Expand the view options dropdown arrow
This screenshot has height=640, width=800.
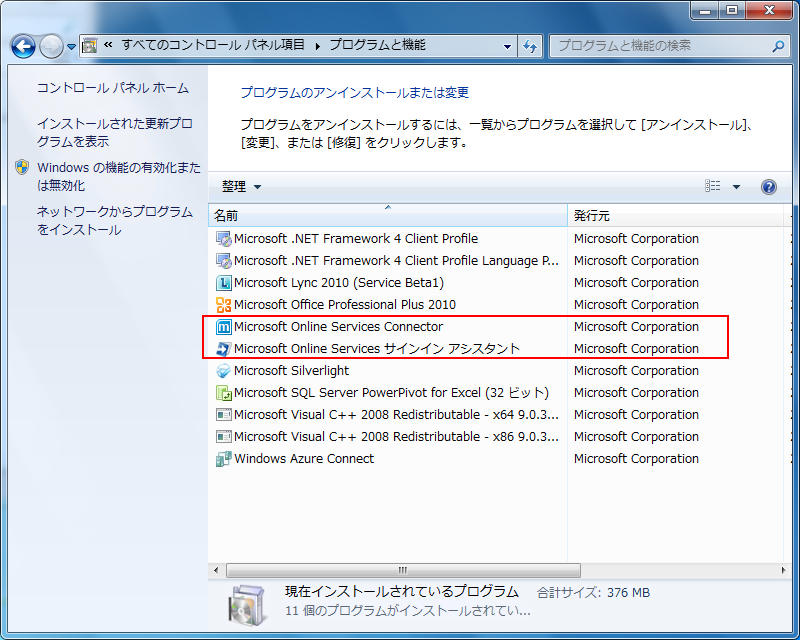coord(736,187)
